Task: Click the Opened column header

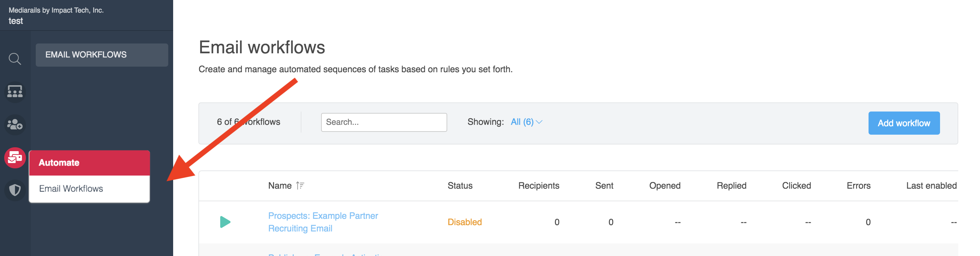Action: [664, 186]
